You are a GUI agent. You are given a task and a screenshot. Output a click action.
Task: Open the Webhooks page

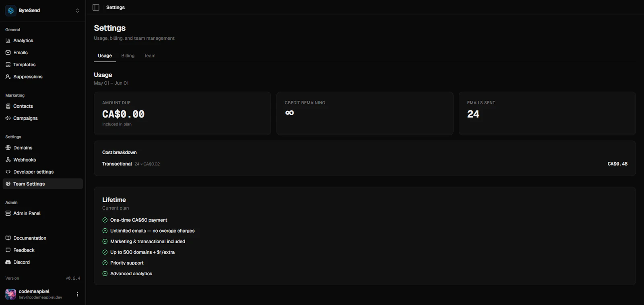tap(43, 160)
